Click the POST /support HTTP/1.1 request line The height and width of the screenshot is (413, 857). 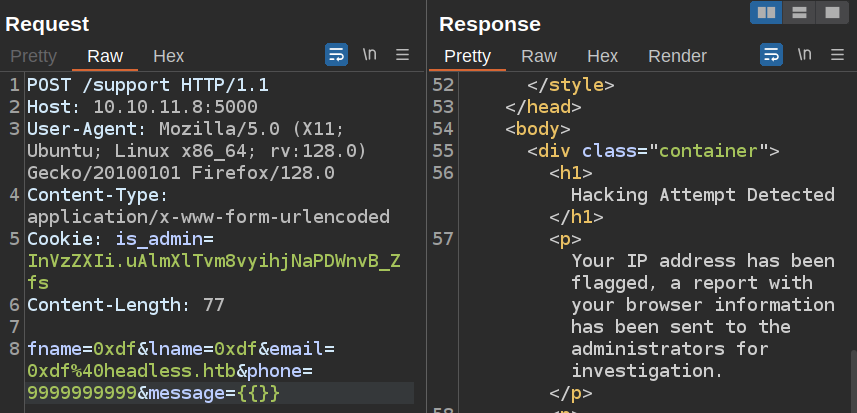[x=147, y=85]
